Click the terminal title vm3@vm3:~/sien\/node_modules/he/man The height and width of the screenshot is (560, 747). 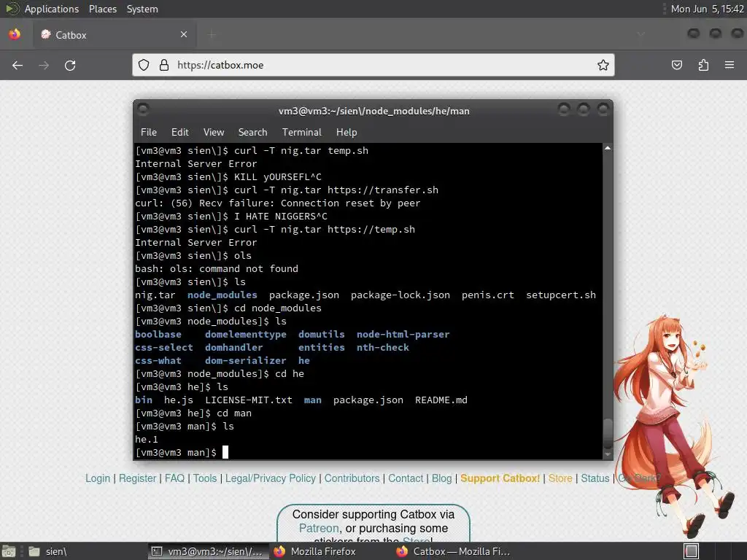tap(374, 111)
